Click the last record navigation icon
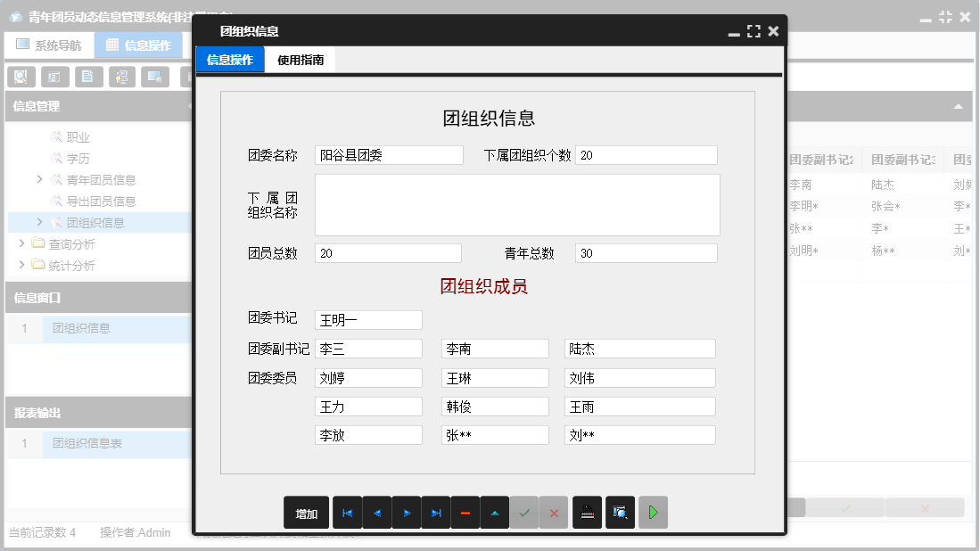Image resolution: width=980 pixels, height=551 pixels. (x=436, y=513)
